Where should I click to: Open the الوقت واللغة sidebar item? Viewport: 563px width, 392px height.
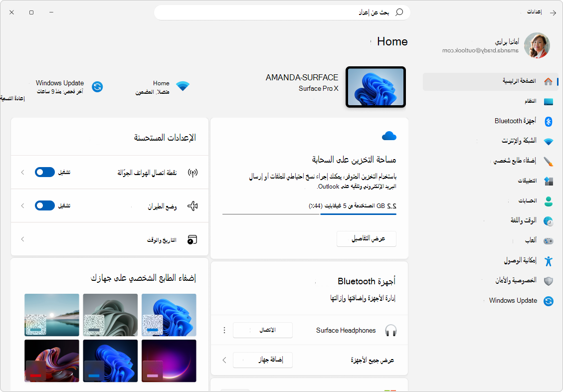point(491,221)
